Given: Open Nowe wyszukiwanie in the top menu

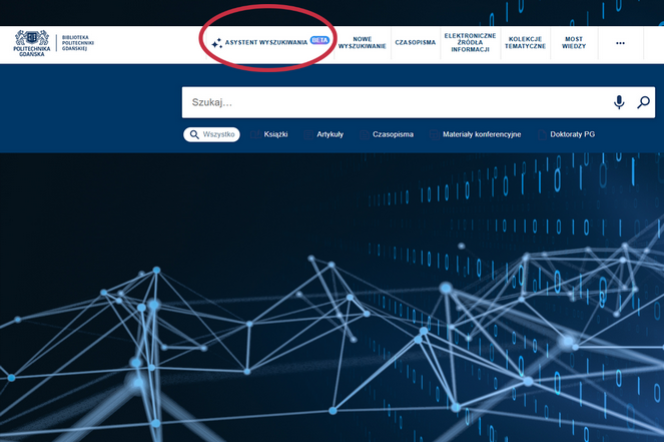Looking at the screenshot, I should tap(362, 43).
